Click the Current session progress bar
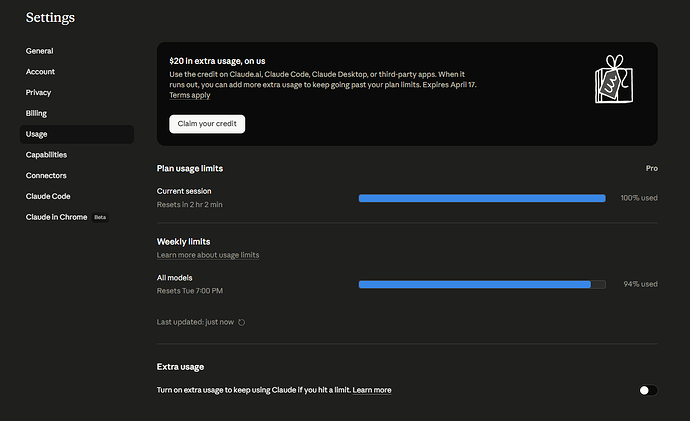Image resolution: width=690 pixels, height=421 pixels. [482, 198]
